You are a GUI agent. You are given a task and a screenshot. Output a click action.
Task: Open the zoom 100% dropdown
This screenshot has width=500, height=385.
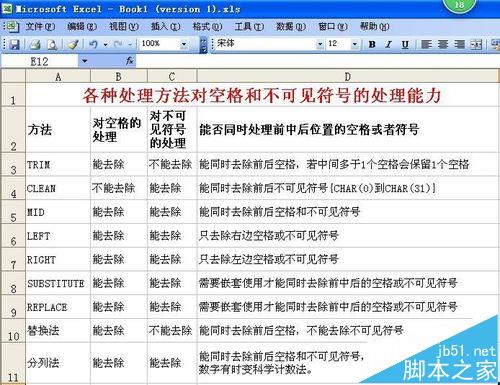[x=184, y=44]
